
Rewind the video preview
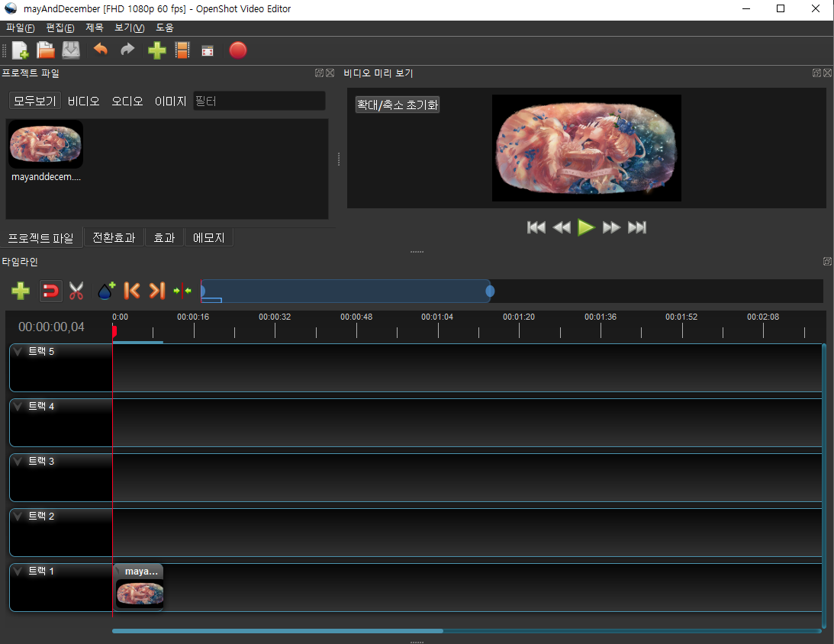click(x=562, y=227)
